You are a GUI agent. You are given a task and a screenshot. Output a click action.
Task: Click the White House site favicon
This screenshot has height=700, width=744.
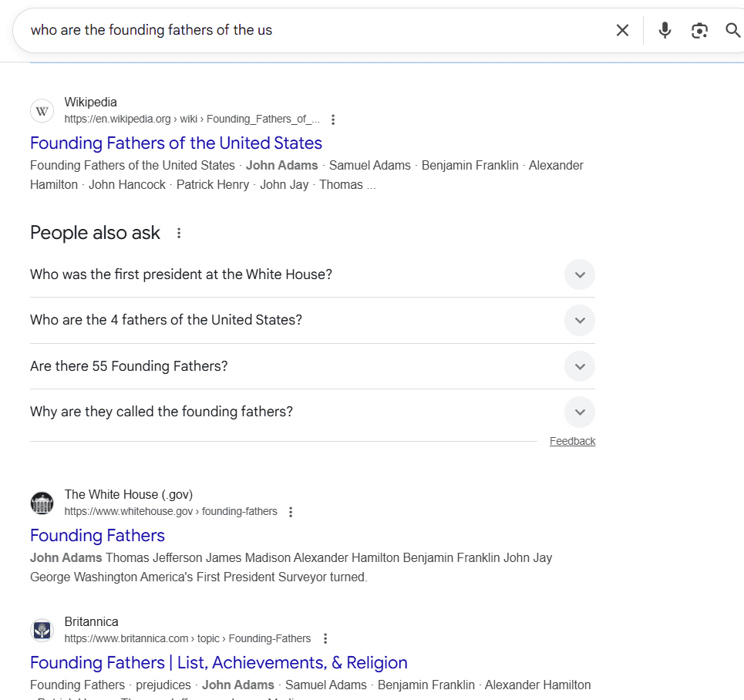(42, 503)
